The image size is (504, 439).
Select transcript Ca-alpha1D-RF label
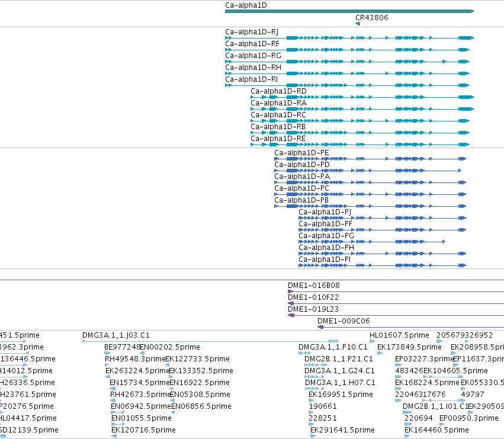pyautogui.click(x=252, y=44)
